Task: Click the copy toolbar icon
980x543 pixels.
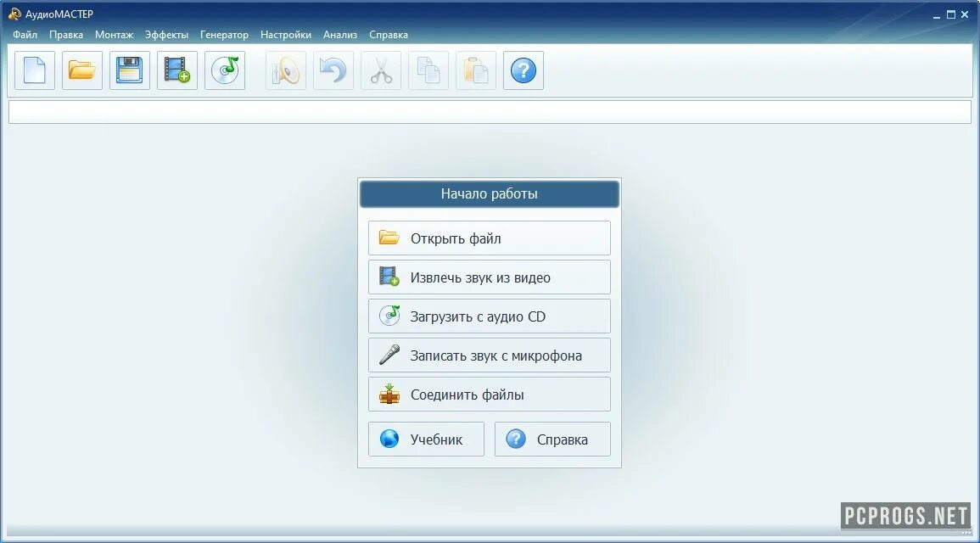Action: tap(428, 70)
